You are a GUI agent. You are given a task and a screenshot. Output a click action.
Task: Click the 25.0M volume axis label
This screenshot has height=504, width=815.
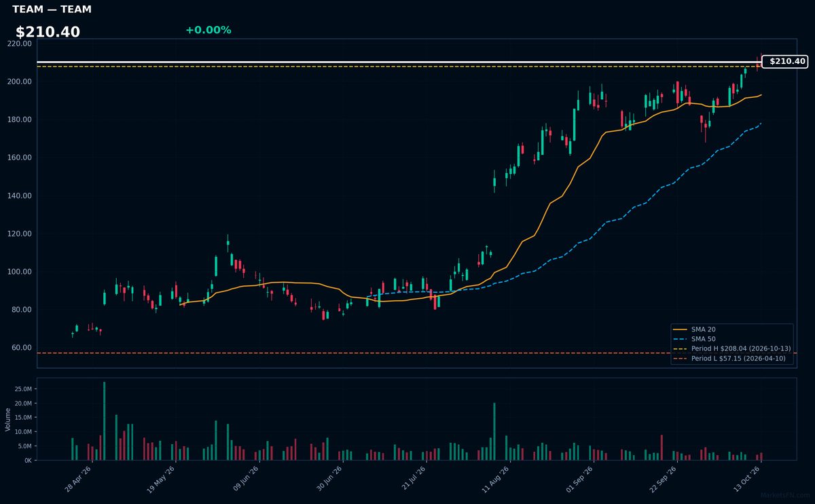tap(22, 389)
